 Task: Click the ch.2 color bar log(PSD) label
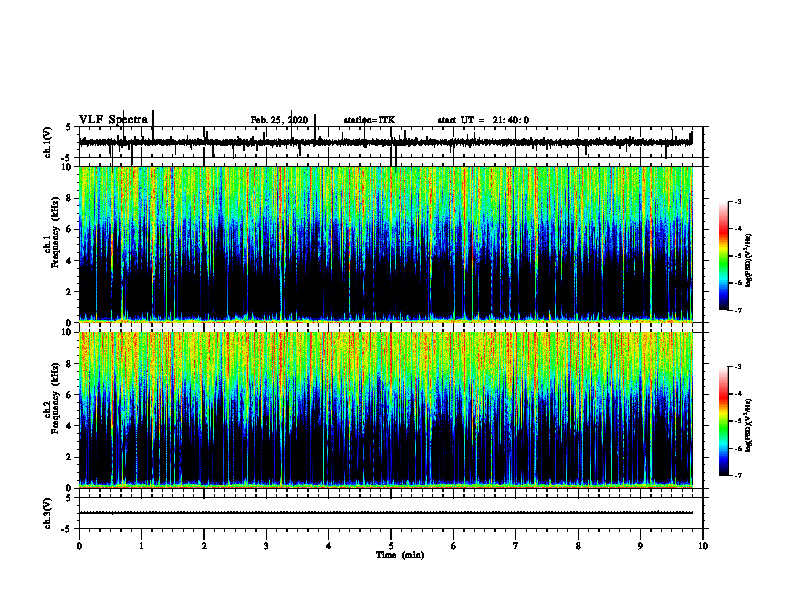point(749,426)
